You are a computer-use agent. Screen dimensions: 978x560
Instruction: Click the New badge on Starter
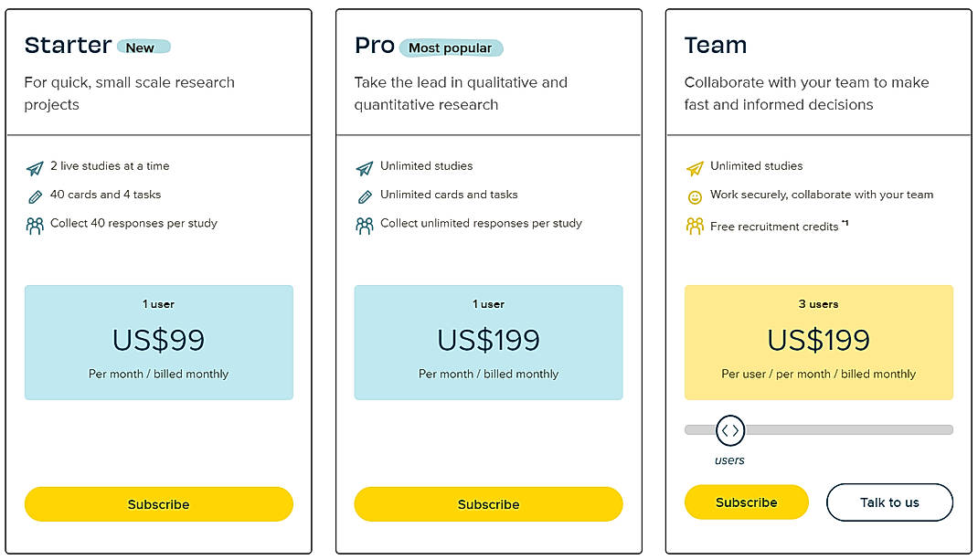click(144, 47)
